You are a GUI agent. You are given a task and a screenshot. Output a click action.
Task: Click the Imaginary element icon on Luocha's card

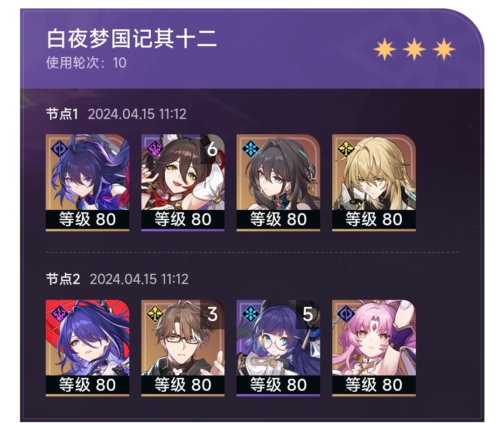coord(346,149)
